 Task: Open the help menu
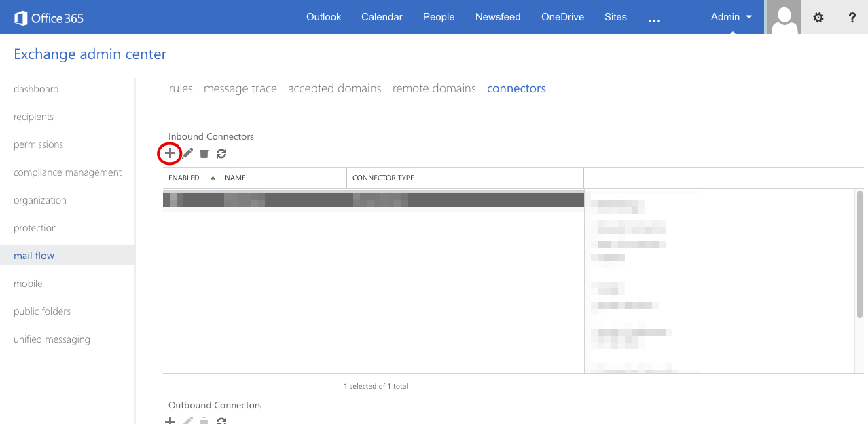click(852, 17)
